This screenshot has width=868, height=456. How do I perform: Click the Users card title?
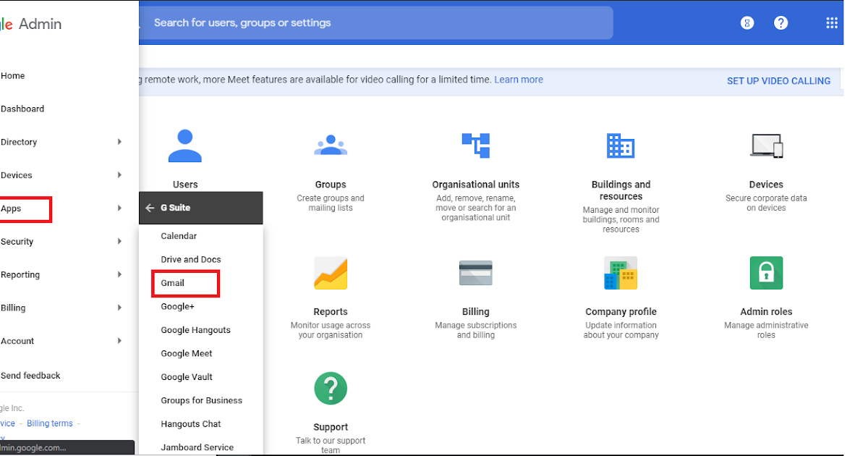click(185, 185)
